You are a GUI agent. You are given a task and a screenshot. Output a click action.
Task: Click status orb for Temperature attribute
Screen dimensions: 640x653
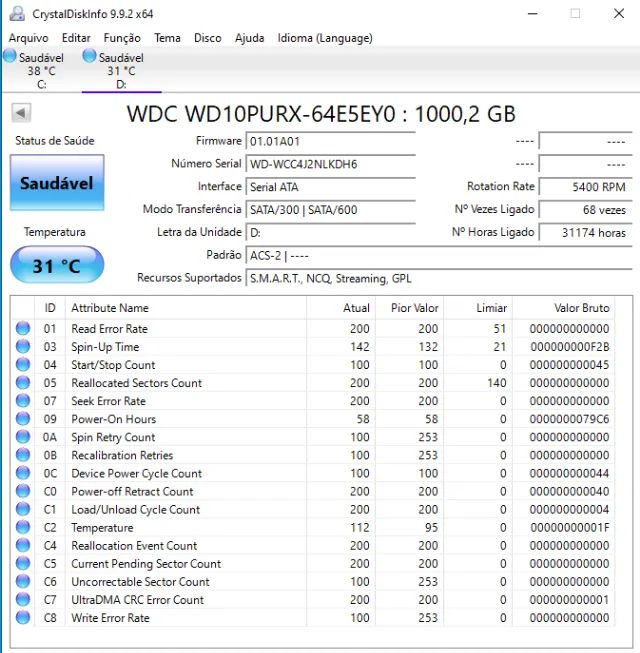point(23,527)
